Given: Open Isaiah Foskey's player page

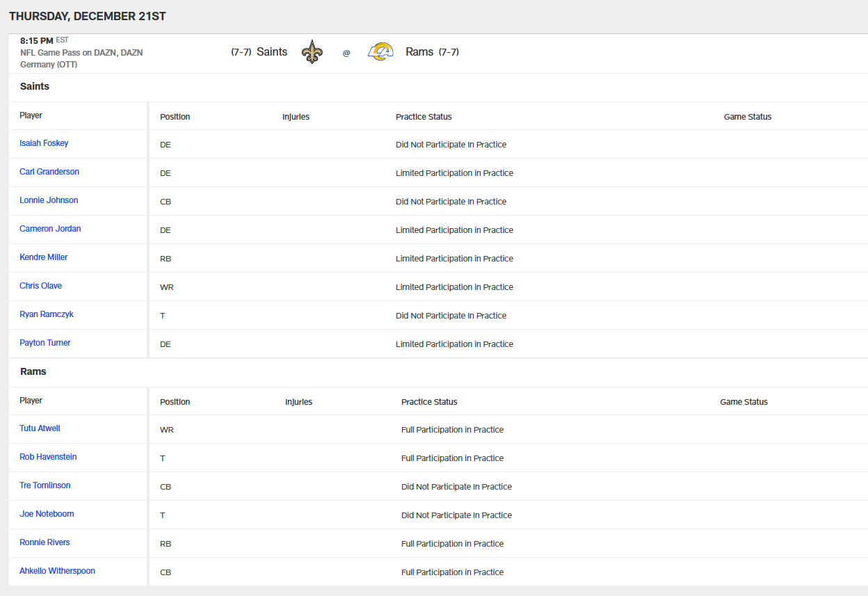Looking at the screenshot, I should (x=44, y=143).
